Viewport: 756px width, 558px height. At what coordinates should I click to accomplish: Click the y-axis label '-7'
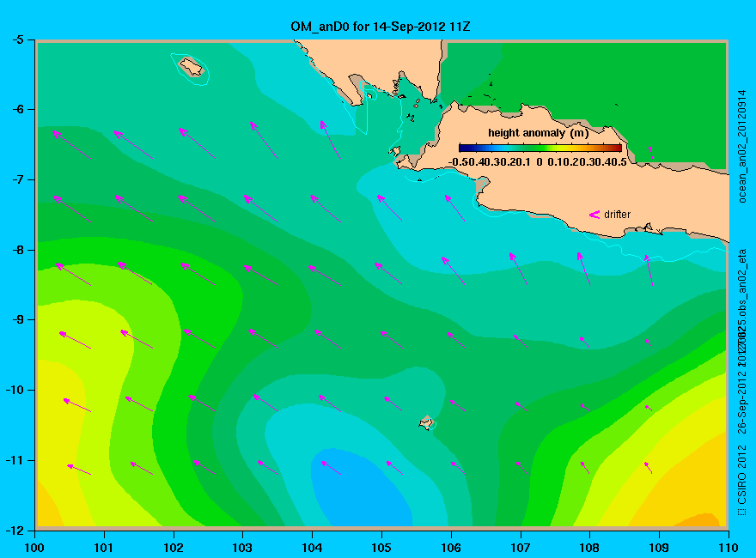pyautogui.click(x=17, y=179)
